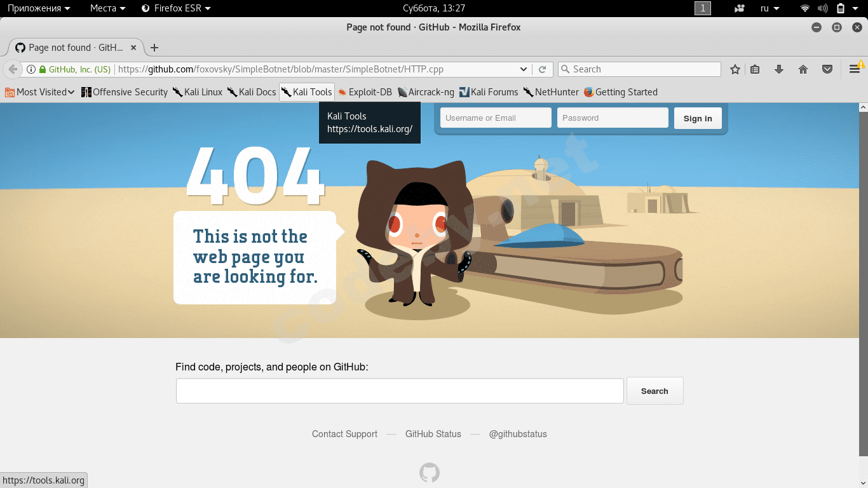This screenshot has width=868, height=488.
Task: Click the back navigation arrow
Action: click(x=13, y=69)
